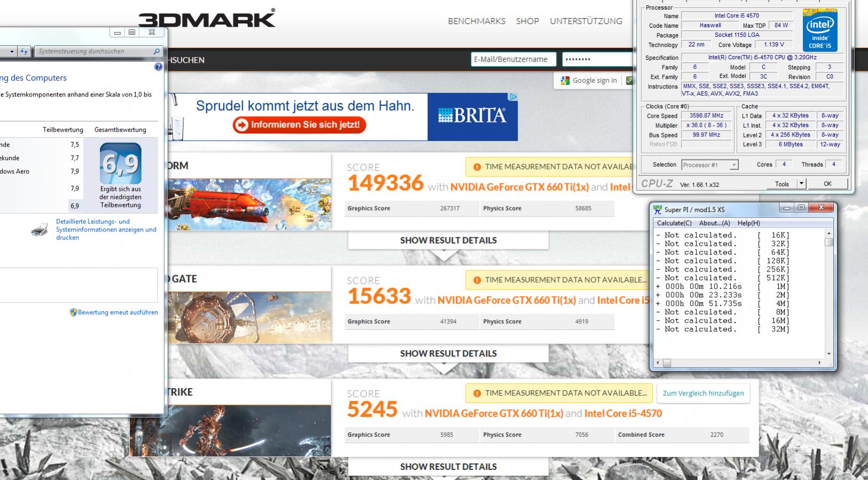Screen dimensions: 868x480
Task: Click the 15633 score value
Action: 379,297
